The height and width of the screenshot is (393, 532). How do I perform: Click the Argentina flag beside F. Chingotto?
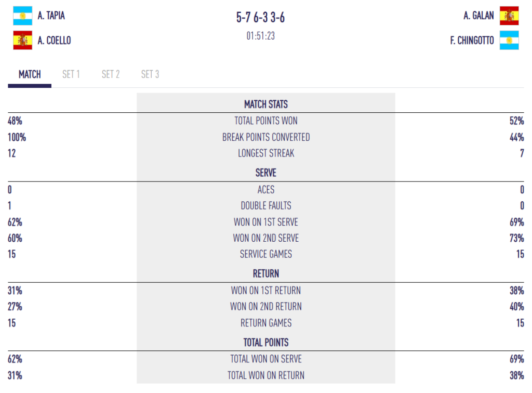click(509, 41)
